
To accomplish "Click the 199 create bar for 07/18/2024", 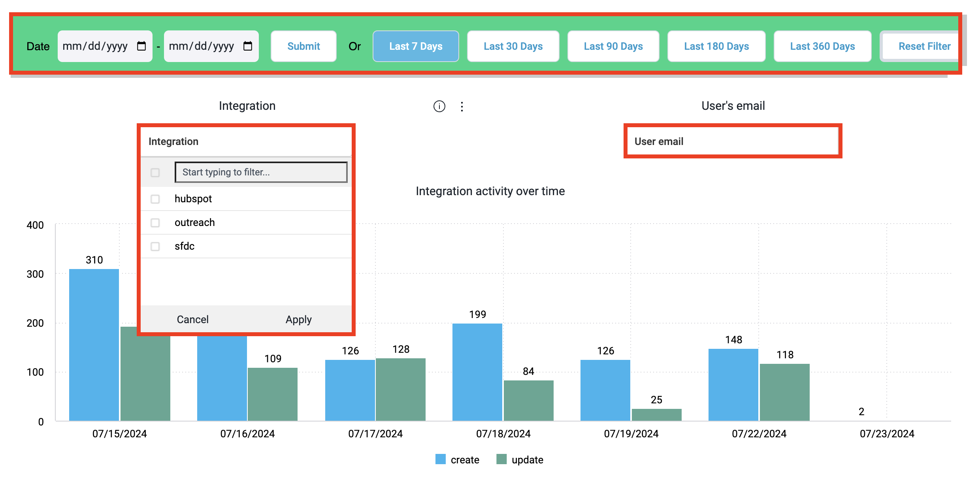I will (477, 372).
